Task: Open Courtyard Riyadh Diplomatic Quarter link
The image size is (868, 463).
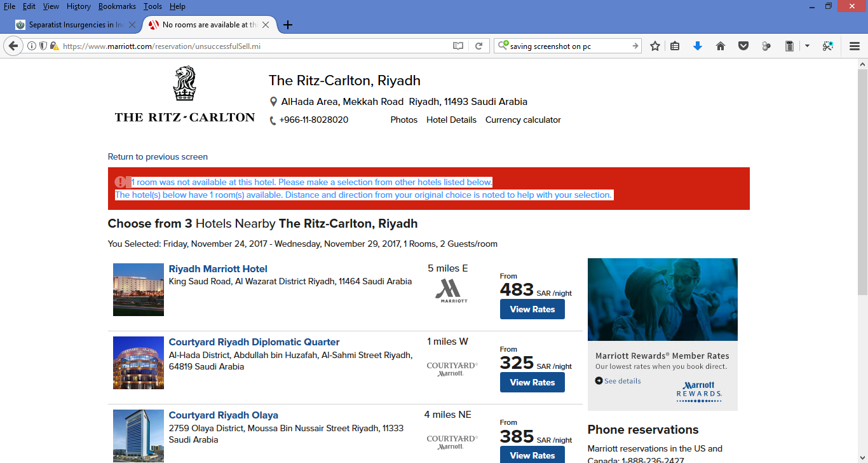Action: click(254, 342)
